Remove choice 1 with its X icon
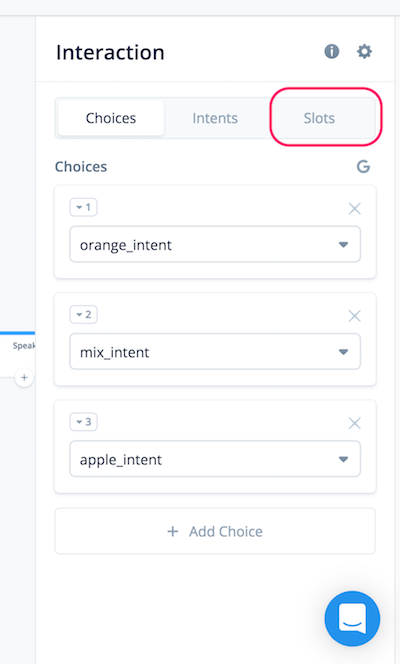400x664 pixels. pyautogui.click(x=354, y=208)
